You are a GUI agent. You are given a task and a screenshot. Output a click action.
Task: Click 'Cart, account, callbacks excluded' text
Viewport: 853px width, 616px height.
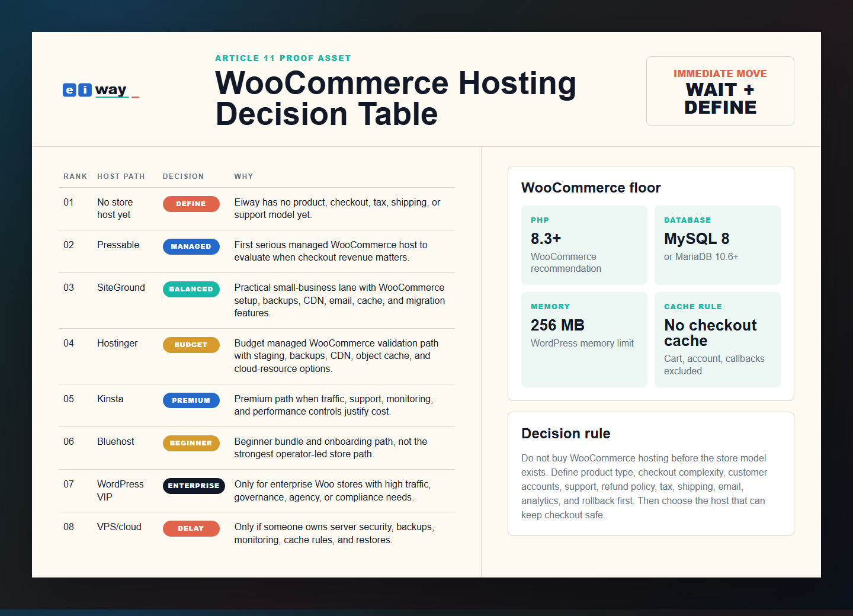pyautogui.click(x=714, y=365)
